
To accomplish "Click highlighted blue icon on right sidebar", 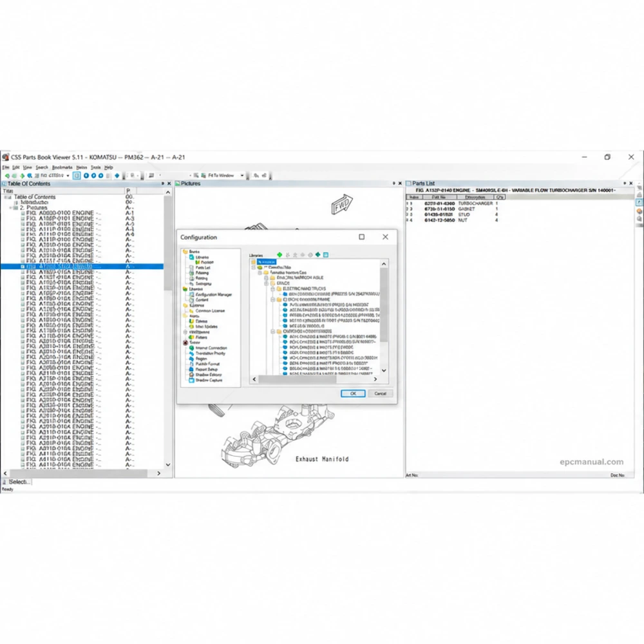I will (639, 202).
